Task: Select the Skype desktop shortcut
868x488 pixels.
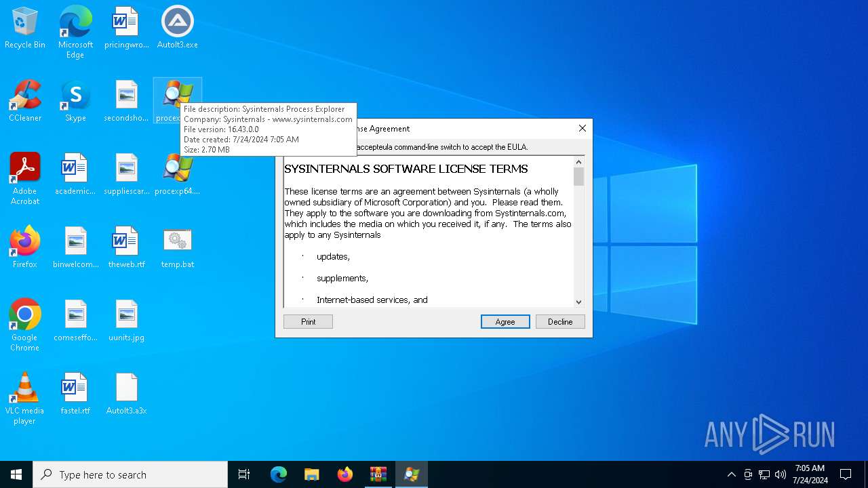Action: pyautogui.click(x=75, y=101)
